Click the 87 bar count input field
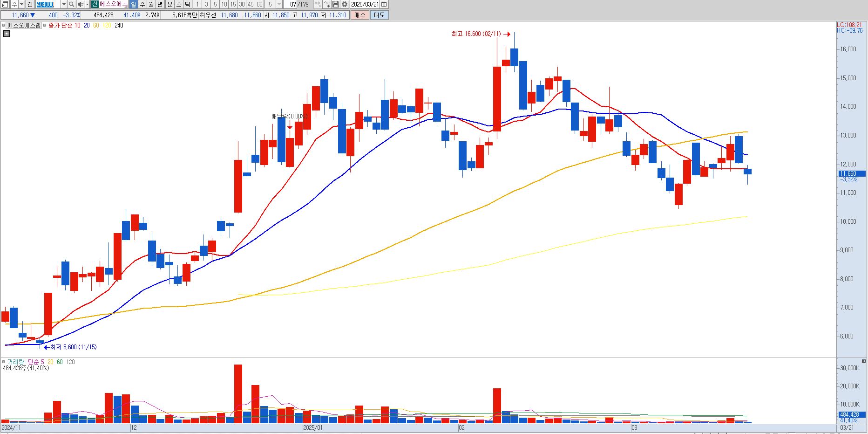The image size is (868, 434). pos(291,4)
